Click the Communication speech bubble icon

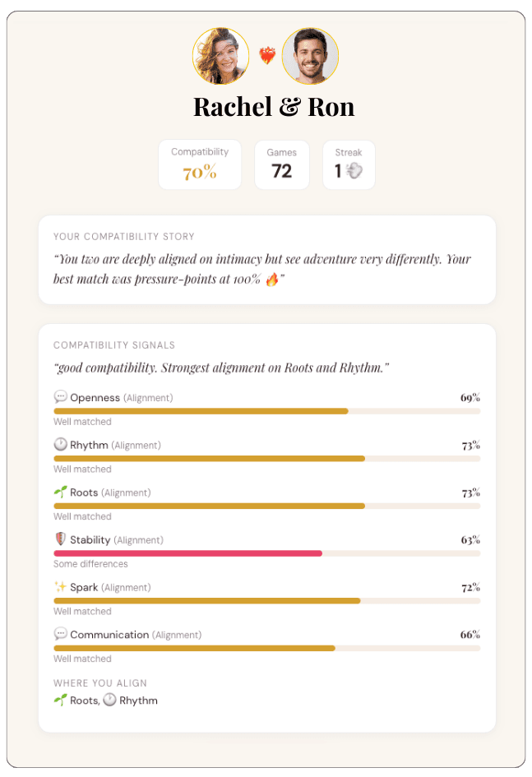59,634
